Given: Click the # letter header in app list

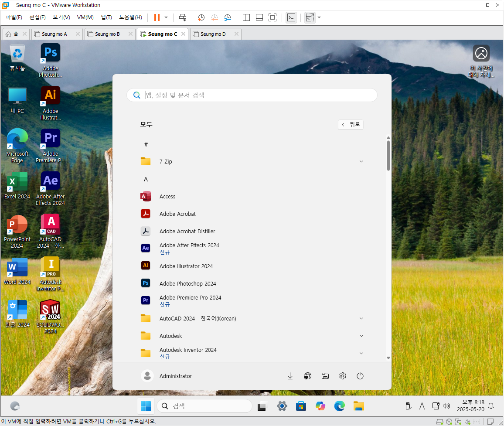Looking at the screenshot, I should click(146, 144).
